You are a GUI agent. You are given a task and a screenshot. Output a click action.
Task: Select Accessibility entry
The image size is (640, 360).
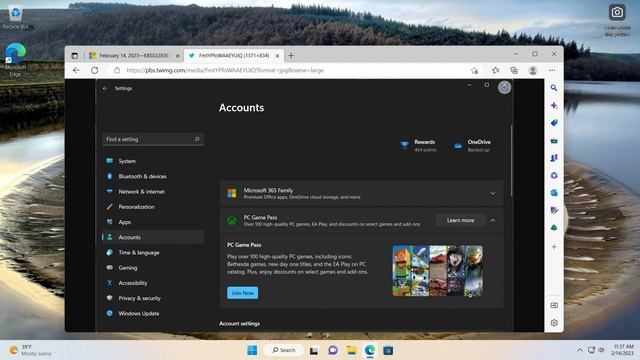pos(153,283)
